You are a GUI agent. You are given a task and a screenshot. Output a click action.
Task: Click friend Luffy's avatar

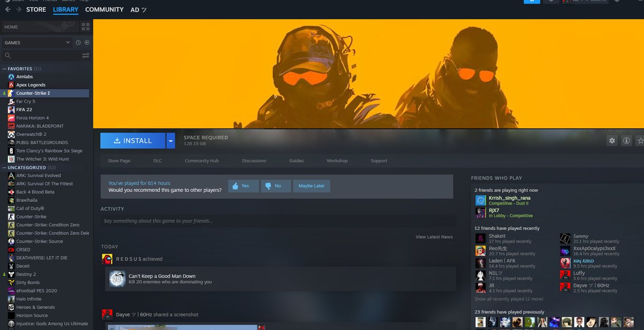565,275
